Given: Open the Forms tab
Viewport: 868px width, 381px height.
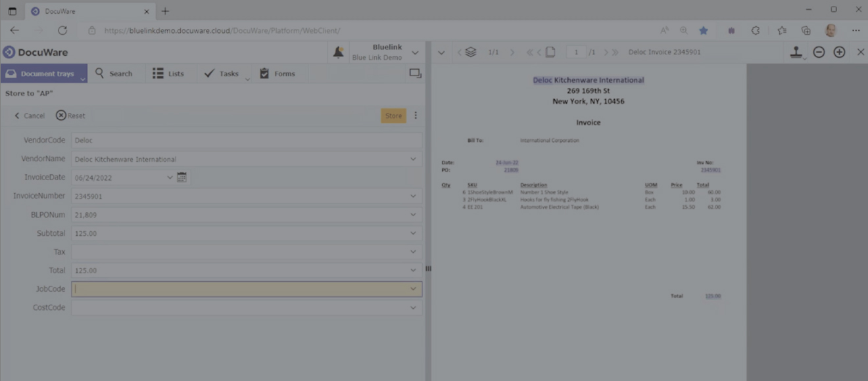Looking at the screenshot, I should (x=277, y=74).
